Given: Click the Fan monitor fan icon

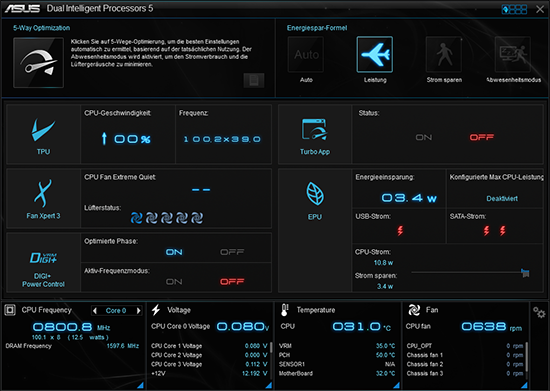Looking at the screenshot, I should pyautogui.click(x=414, y=310).
